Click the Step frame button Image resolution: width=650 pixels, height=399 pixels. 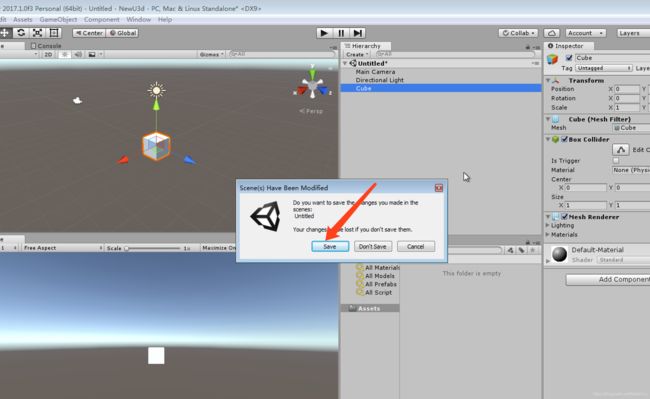357,33
